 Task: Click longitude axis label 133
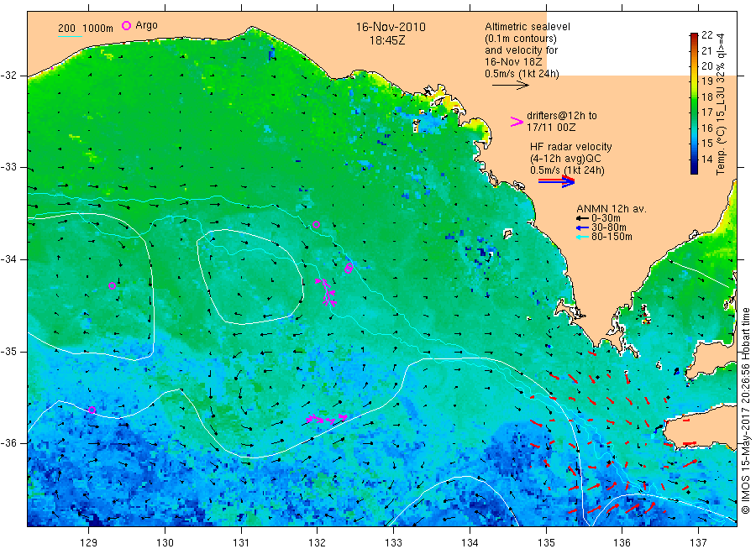393,543
